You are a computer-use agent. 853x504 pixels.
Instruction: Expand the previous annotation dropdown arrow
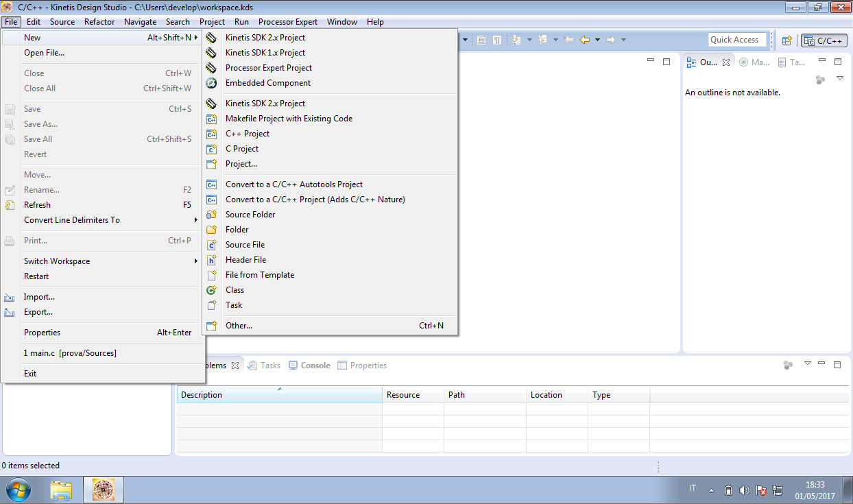[555, 40]
